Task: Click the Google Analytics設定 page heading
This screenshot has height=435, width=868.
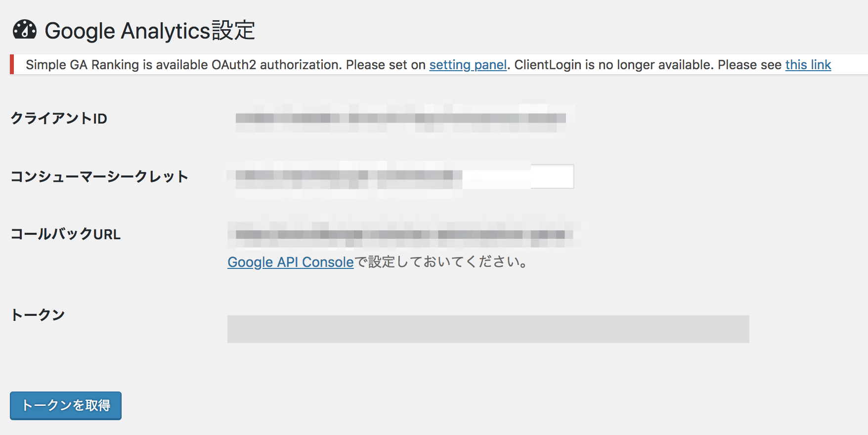Action: point(150,31)
